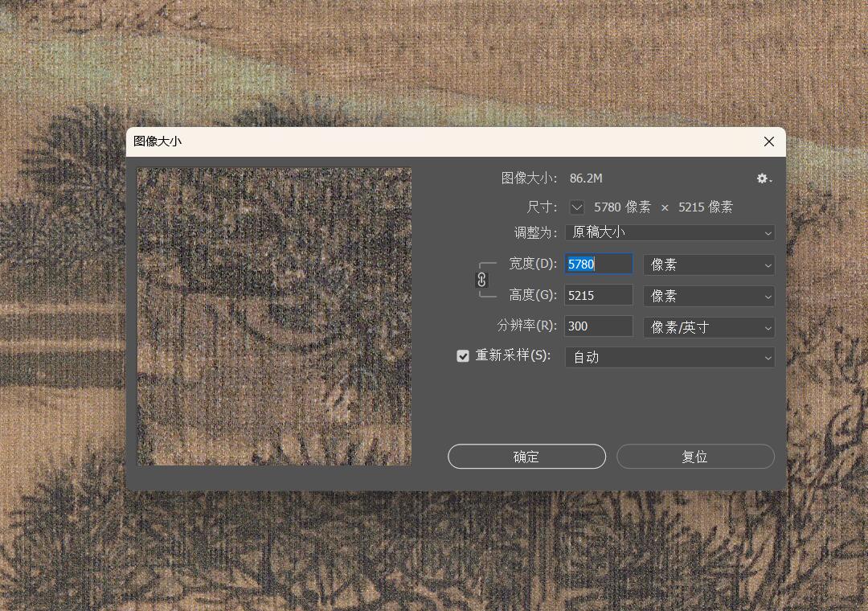
Task: Click the 调整为: label
Action: 535,232
